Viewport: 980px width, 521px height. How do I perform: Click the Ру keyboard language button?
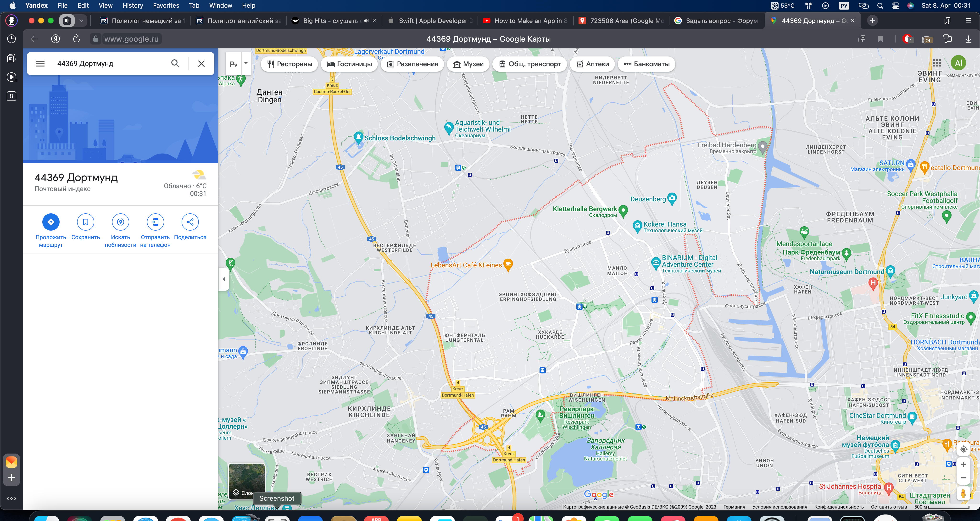(x=234, y=64)
